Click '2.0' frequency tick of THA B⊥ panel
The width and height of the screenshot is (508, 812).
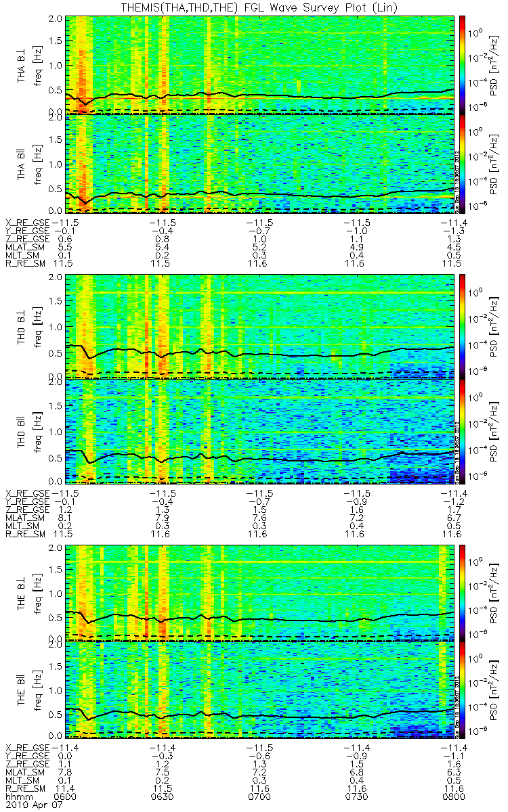56,20
